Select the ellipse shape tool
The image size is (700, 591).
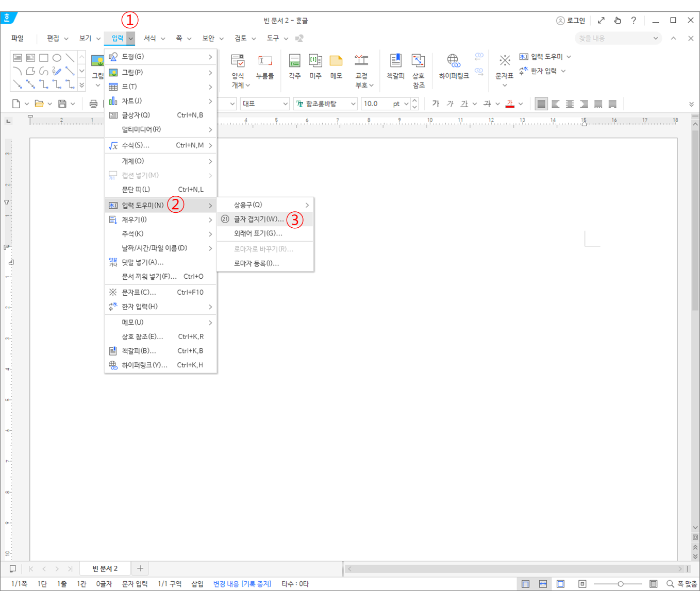point(57,58)
